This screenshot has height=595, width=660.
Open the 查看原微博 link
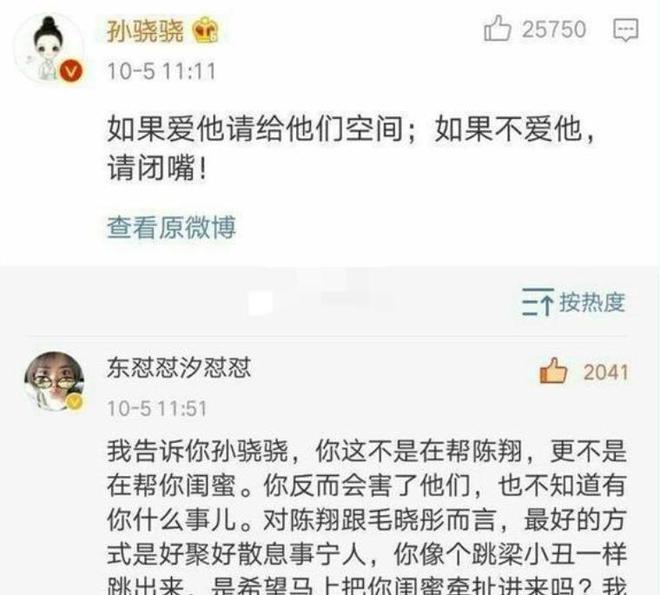tap(171, 228)
